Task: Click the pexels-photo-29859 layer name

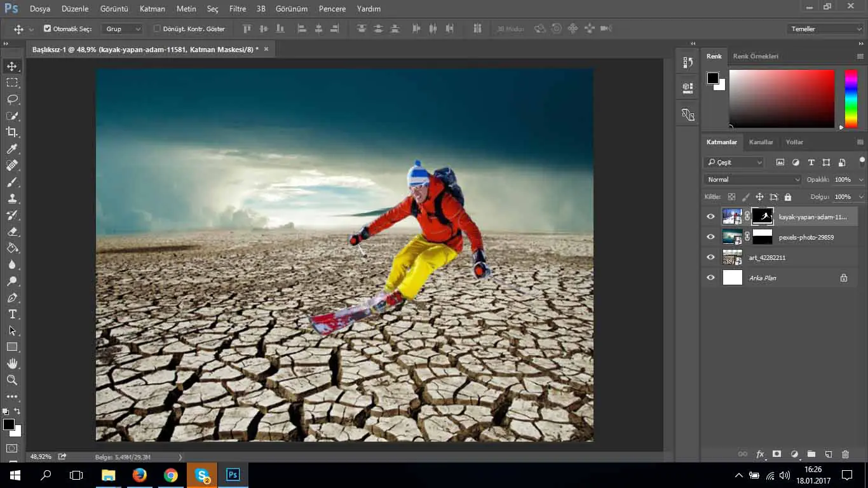Action: click(x=806, y=237)
